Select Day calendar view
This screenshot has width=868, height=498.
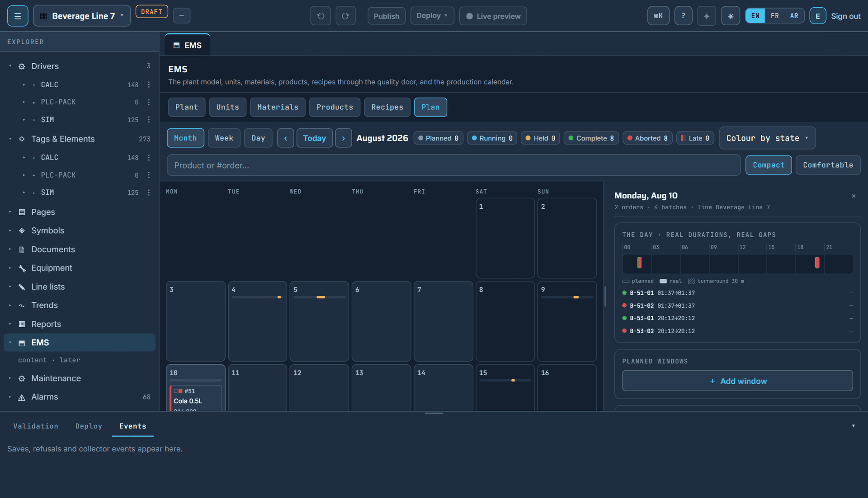(x=258, y=138)
